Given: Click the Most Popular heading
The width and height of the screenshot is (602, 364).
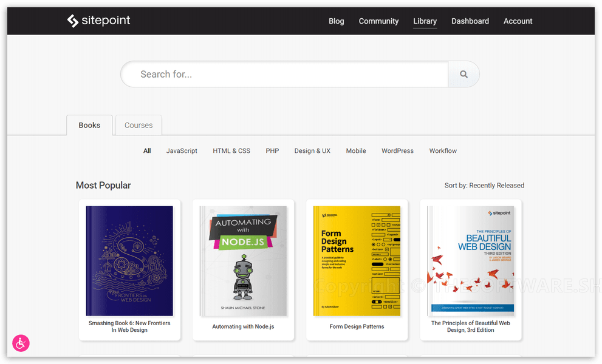Looking at the screenshot, I should [x=103, y=185].
